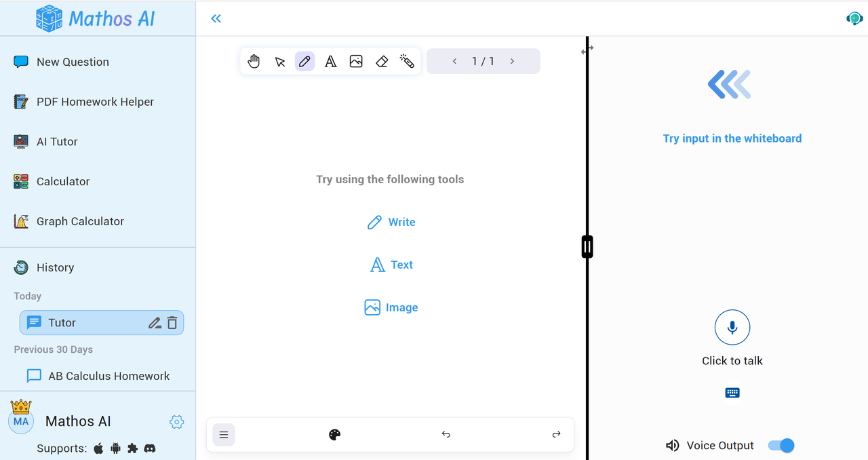The height and width of the screenshot is (460, 868).
Task: Open the Graph Calculator from sidebar
Action: point(80,221)
